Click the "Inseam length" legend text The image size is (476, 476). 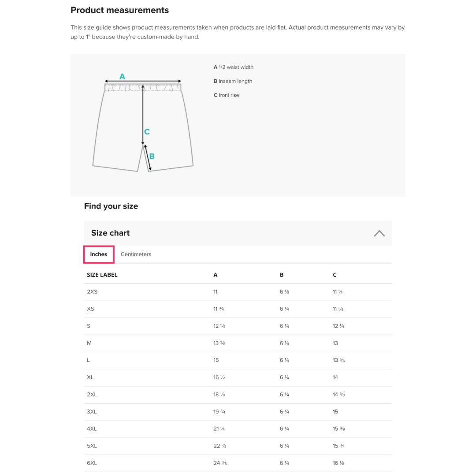coord(235,81)
